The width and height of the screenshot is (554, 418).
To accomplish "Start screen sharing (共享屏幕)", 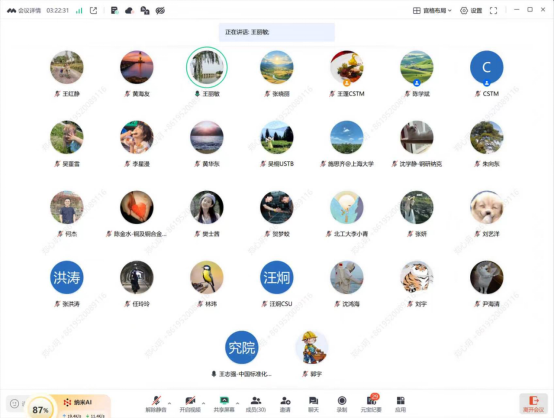I will (224, 404).
